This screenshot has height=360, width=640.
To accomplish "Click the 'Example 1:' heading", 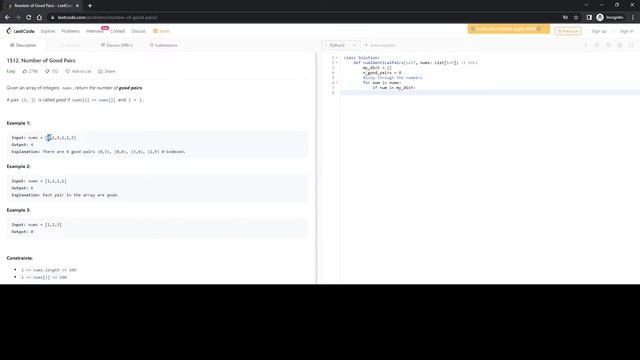I will tap(18, 123).
